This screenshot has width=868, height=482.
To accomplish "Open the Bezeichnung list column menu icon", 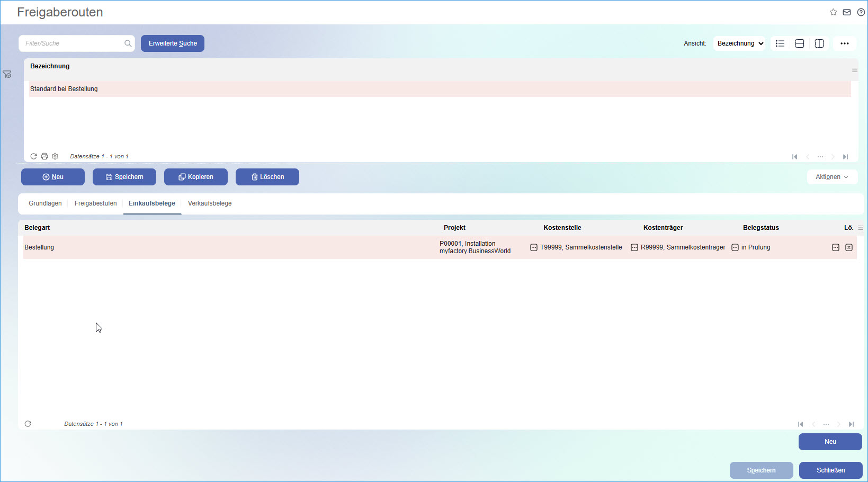I will pos(855,70).
